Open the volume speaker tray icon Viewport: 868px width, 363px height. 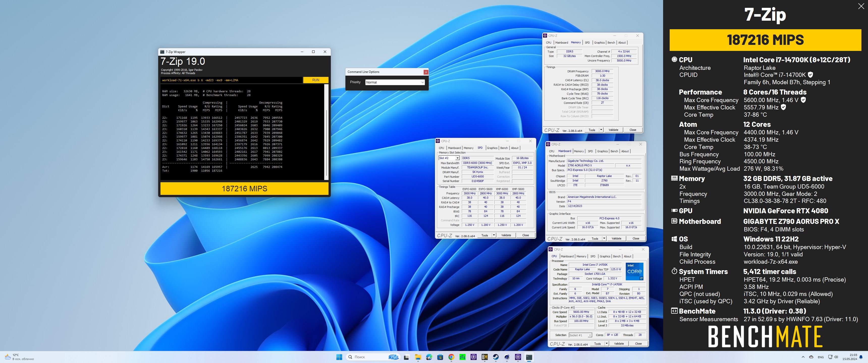(836, 357)
